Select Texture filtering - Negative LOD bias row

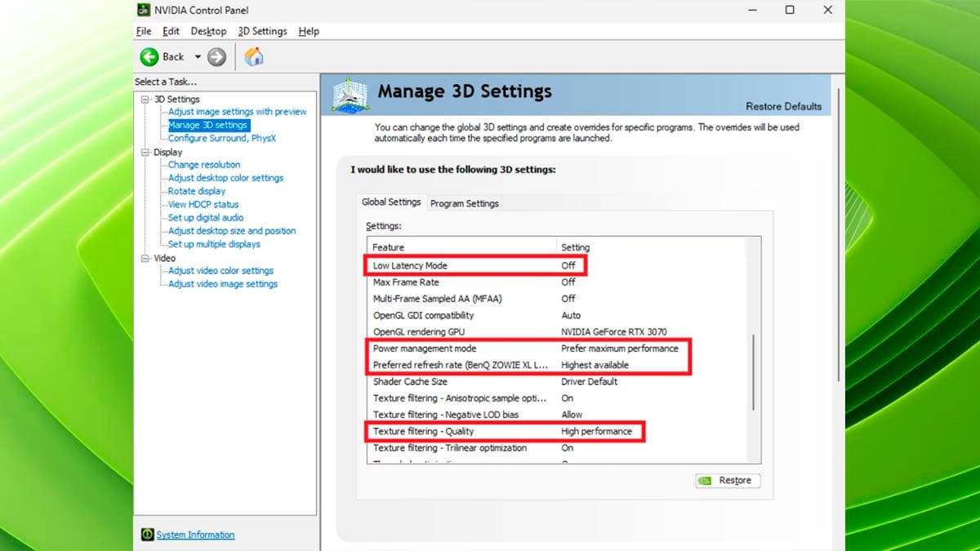[556, 415]
